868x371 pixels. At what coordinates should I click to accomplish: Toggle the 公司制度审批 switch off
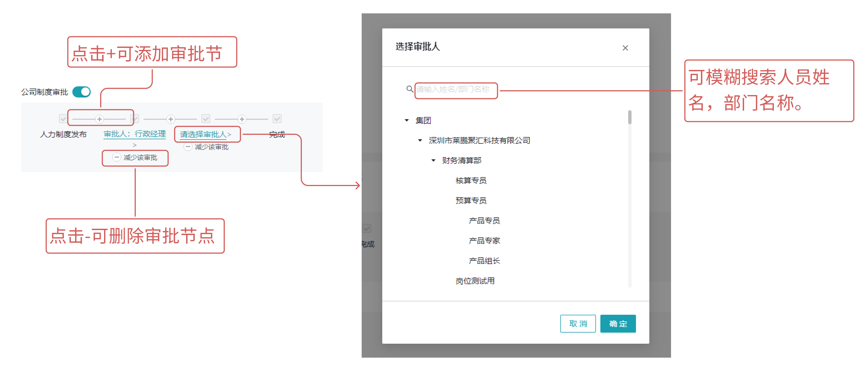pyautogui.click(x=82, y=92)
